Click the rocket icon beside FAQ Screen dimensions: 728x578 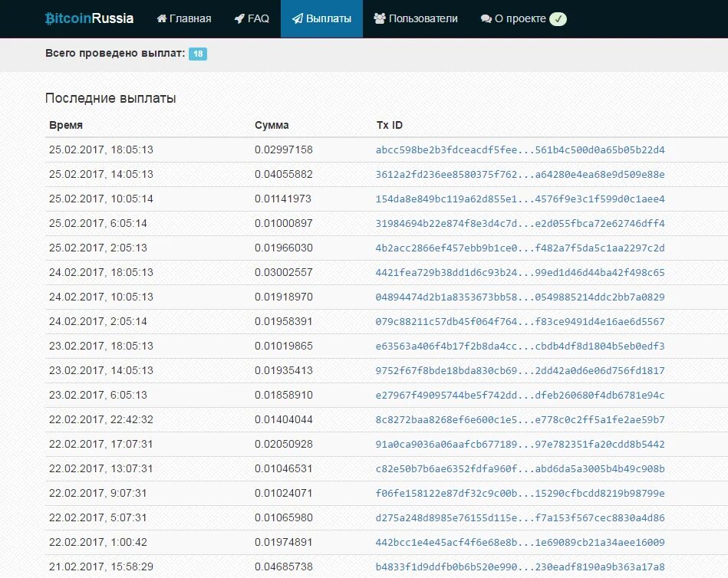click(x=239, y=18)
